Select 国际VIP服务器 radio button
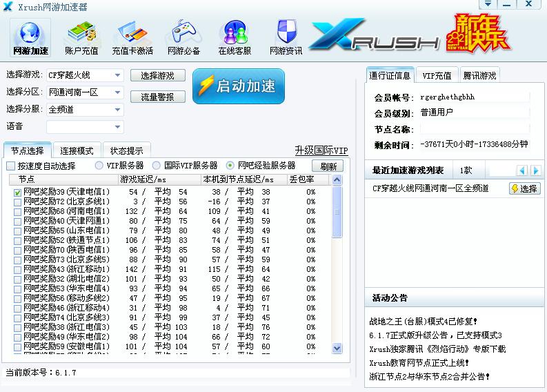547x392 pixels. [157, 166]
